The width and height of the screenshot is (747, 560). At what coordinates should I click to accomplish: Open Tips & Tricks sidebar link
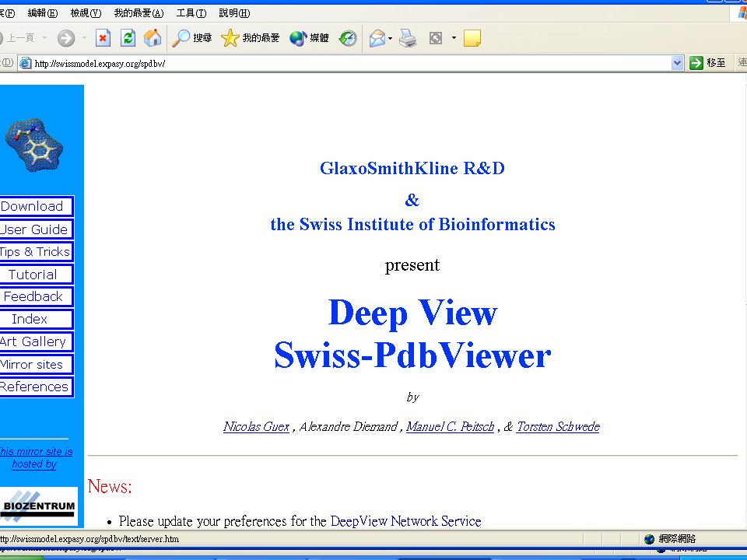coord(36,251)
